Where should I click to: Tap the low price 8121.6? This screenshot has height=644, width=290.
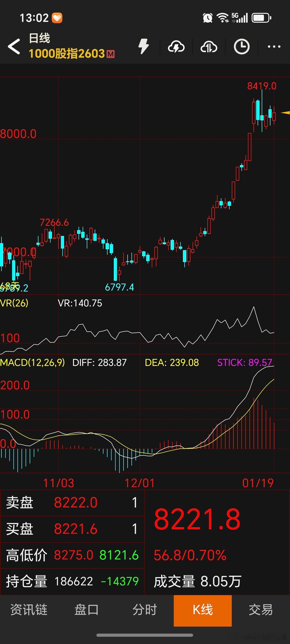119,555
